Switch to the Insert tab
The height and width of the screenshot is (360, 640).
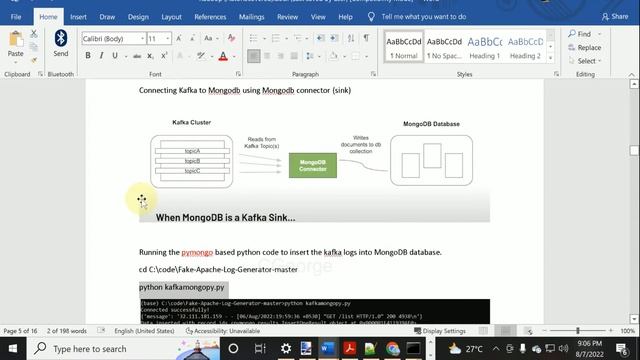pyautogui.click(x=78, y=17)
